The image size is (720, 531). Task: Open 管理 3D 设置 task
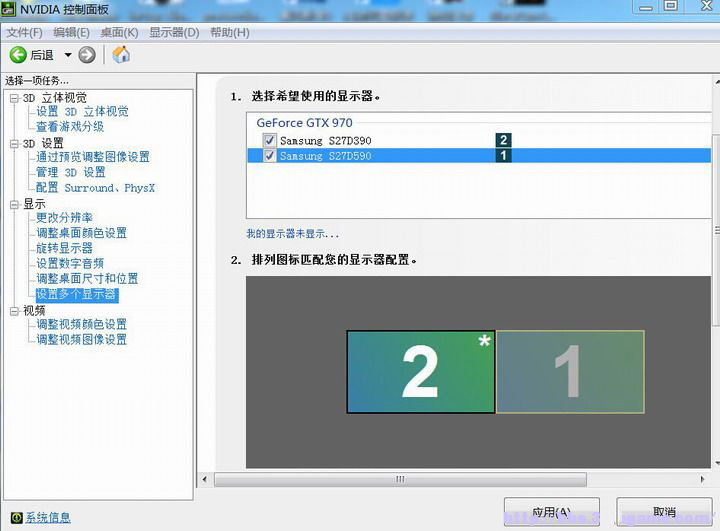click(71, 172)
